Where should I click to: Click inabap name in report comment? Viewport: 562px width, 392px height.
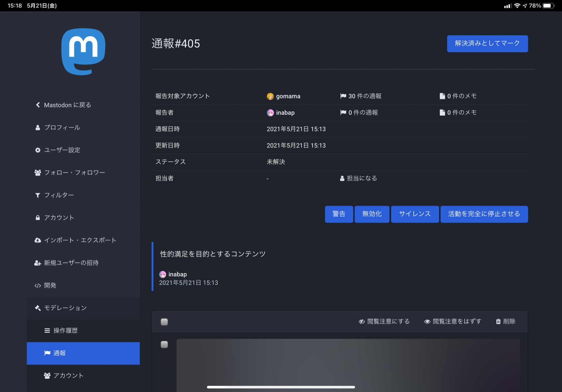click(x=177, y=274)
